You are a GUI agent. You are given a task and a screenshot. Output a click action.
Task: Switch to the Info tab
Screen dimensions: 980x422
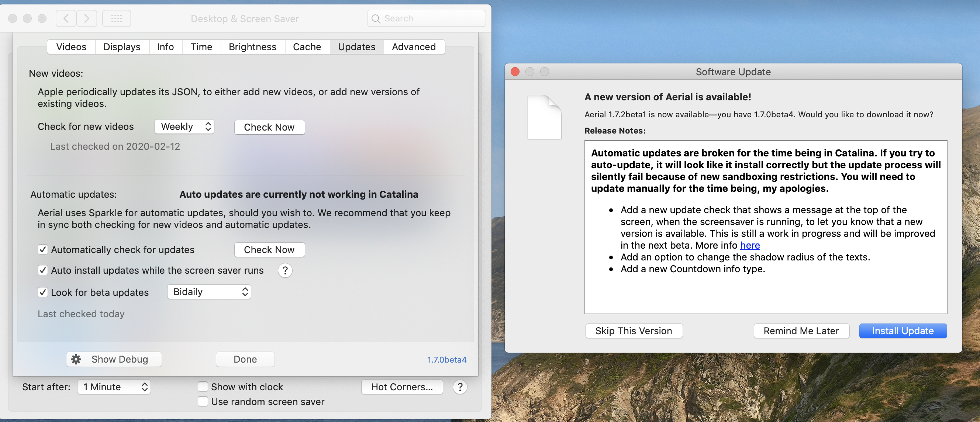click(x=166, y=47)
